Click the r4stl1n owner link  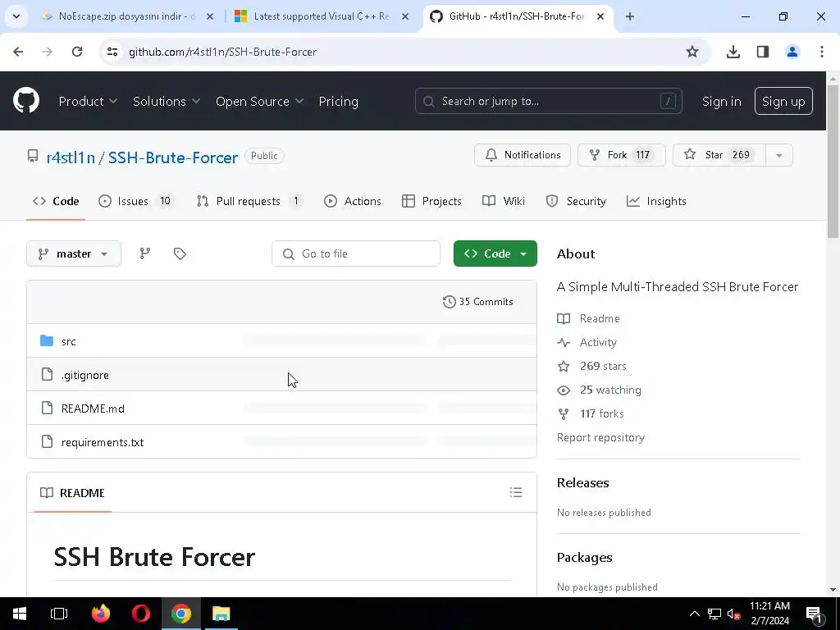(x=71, y=157)
